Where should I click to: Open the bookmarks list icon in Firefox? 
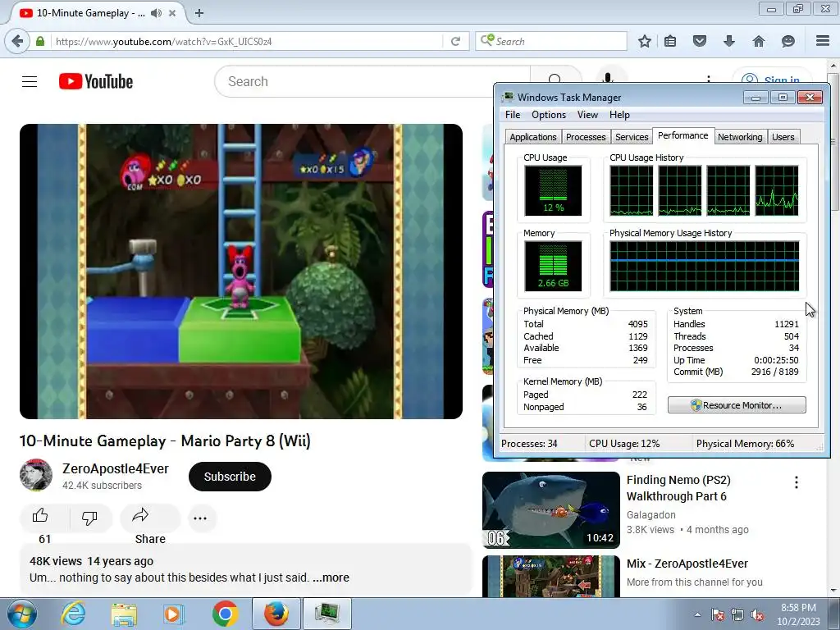point(670,41)
